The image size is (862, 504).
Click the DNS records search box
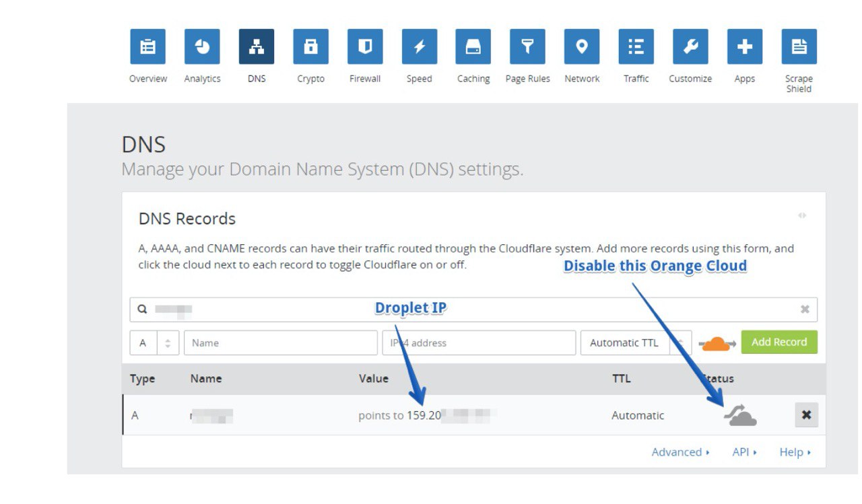pyautogui.click(x=473, y=310)
